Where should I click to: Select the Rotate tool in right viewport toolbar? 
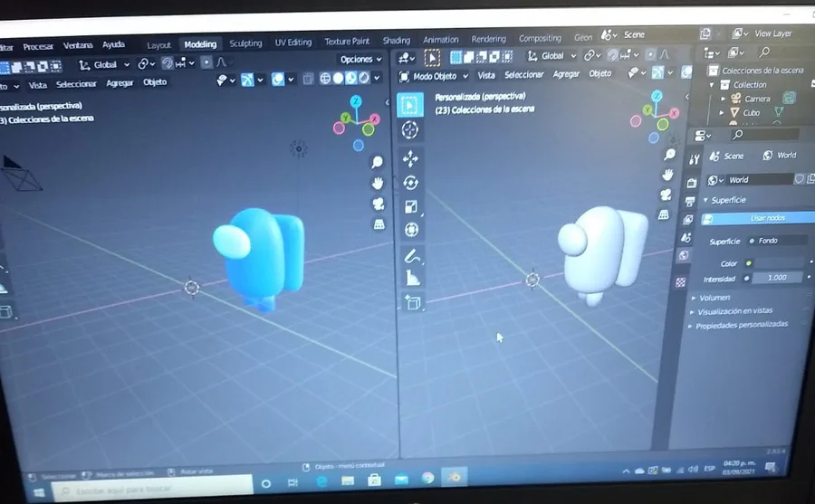(410, 183)
